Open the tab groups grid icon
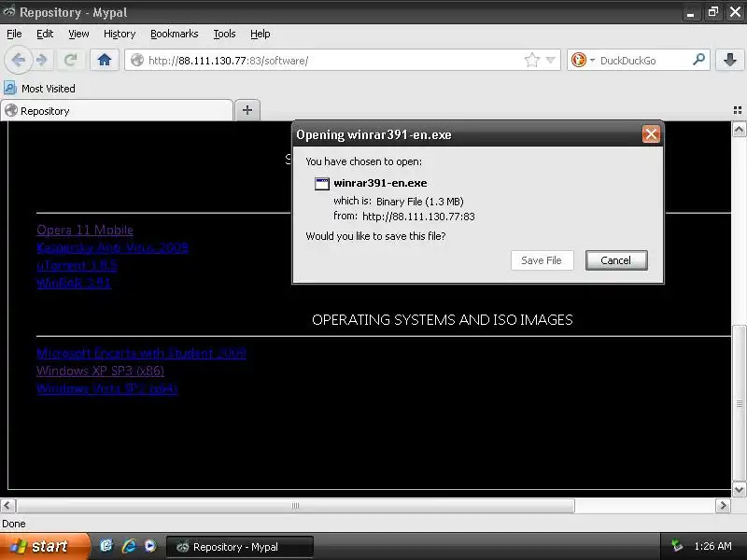747x560 pixels. (x=738, y=110)
